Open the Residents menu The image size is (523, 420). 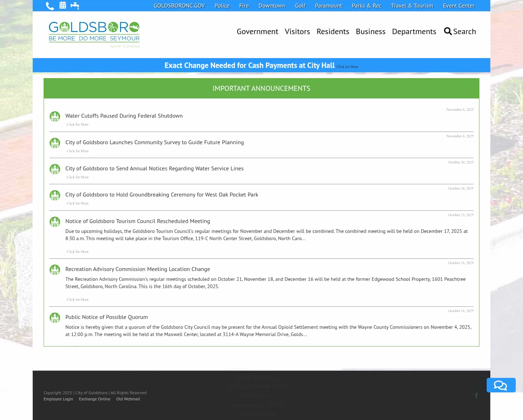(333, 31)
